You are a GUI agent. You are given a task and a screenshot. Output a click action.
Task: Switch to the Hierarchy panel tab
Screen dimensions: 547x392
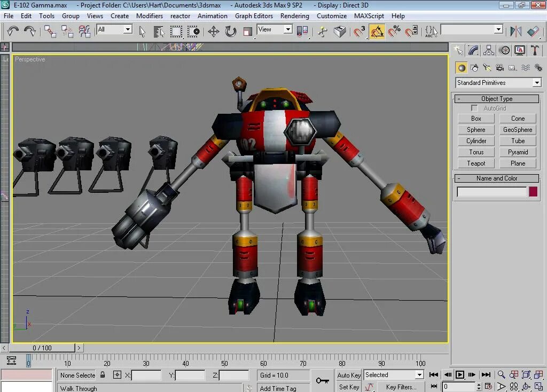tap(489, 51)
